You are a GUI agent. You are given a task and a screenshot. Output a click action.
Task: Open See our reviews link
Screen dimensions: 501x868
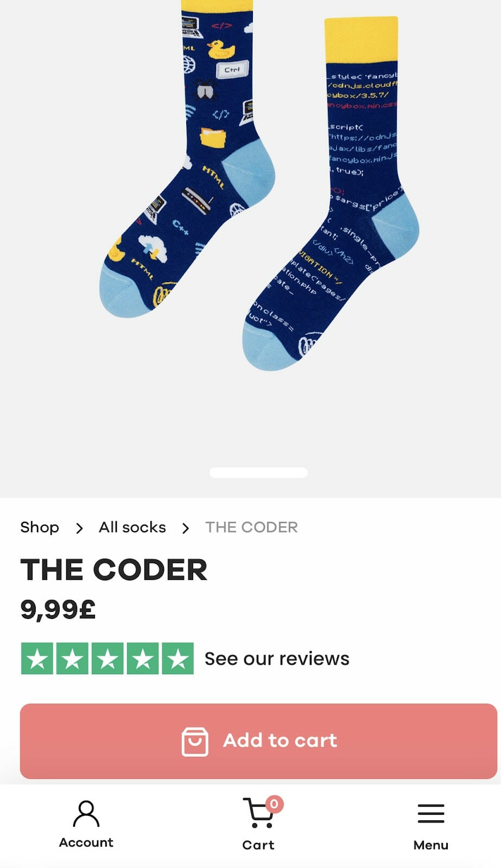coord(277,659)
